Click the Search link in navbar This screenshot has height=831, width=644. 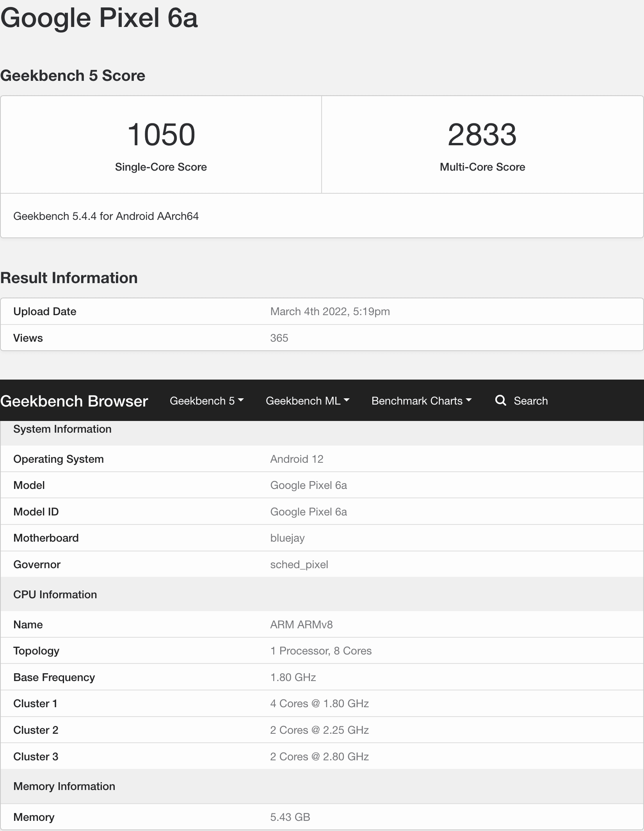(x=530, y=401)
